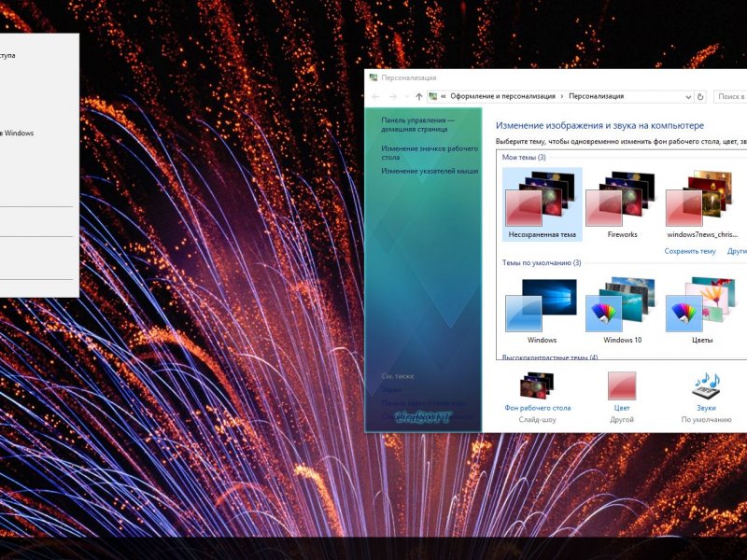Open the recent locations dropdown beside the forward arrow

pos(406,97)
